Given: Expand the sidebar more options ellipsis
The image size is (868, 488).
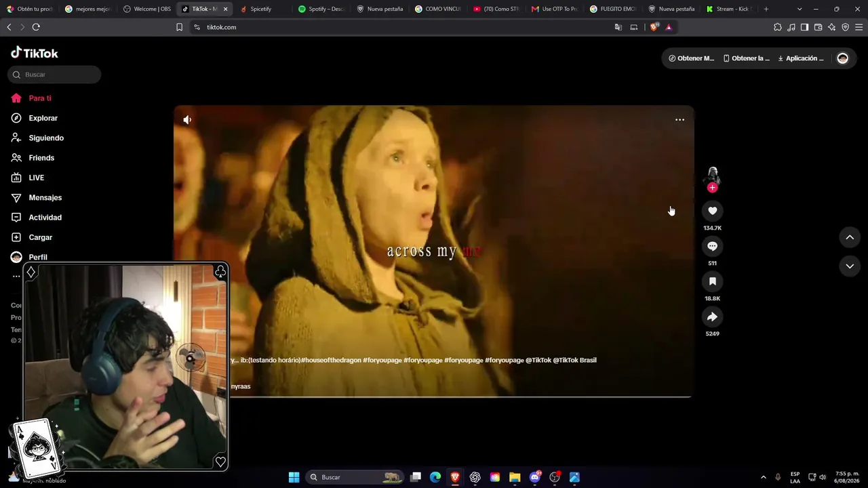Looking at the screenshot, I should pyautogui.click(x=16, y=277).
